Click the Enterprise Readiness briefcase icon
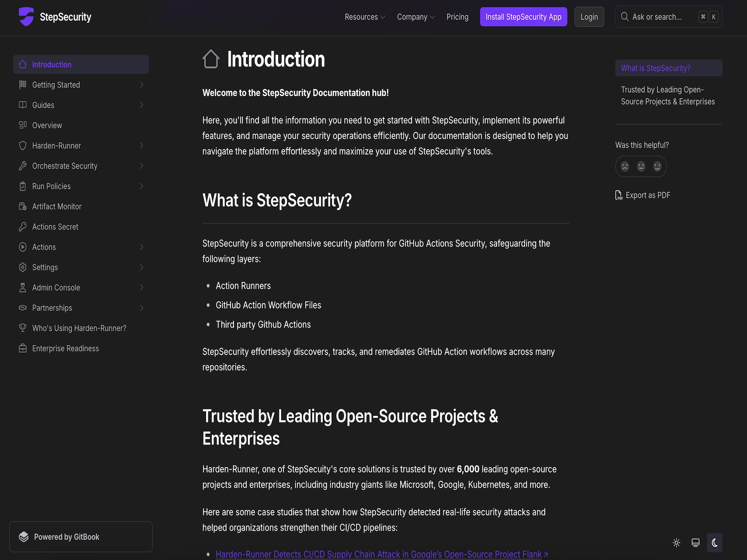This screenshot has width=747, height=560. [22, 349]
